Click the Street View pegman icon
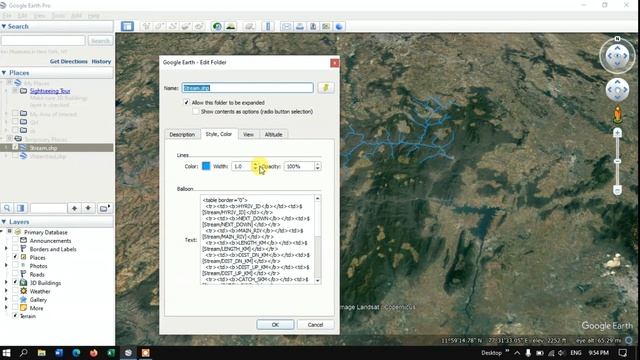Screen dimensions: 640x360 618,115
